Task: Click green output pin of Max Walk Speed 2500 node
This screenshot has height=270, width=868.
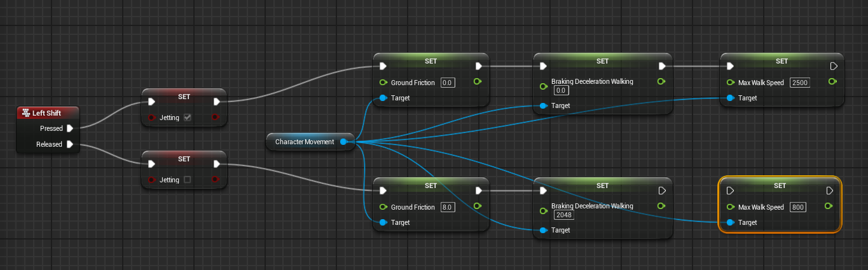Action: tap(832, 82)
